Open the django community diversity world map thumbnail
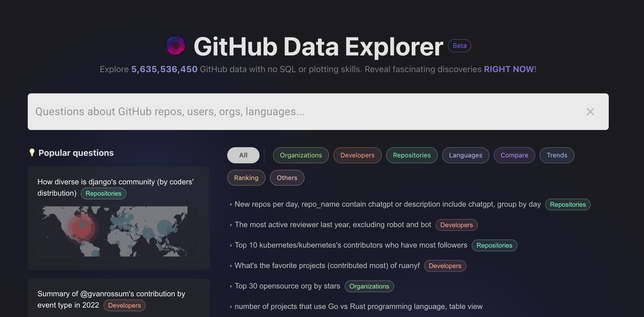 pyautogui.click(x=119, y=231)
